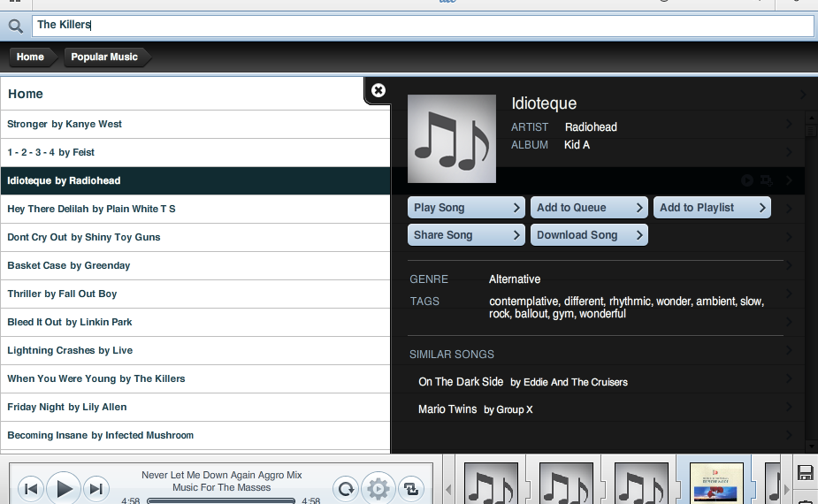The height and width of the screenshot is (504, 818).
Task: Save the queue with the floppy disk icon
Action: point(806,473)
